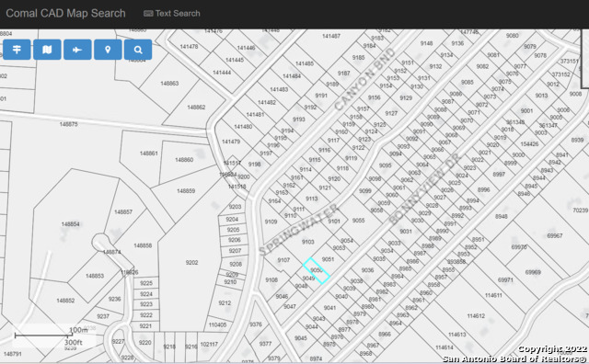Click the Comal CAD Map Search title
The width and height of the screenshot is (589, 364).
coord(65,13)
